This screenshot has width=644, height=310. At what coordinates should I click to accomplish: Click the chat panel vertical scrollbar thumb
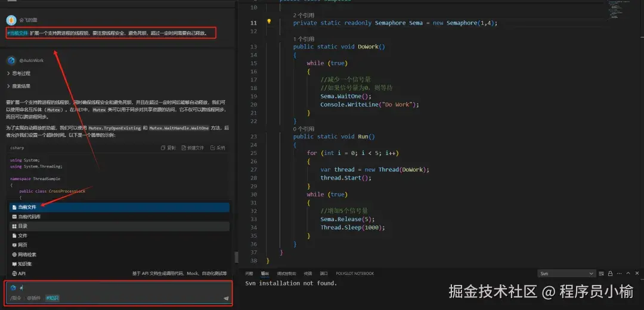[236, 258]
